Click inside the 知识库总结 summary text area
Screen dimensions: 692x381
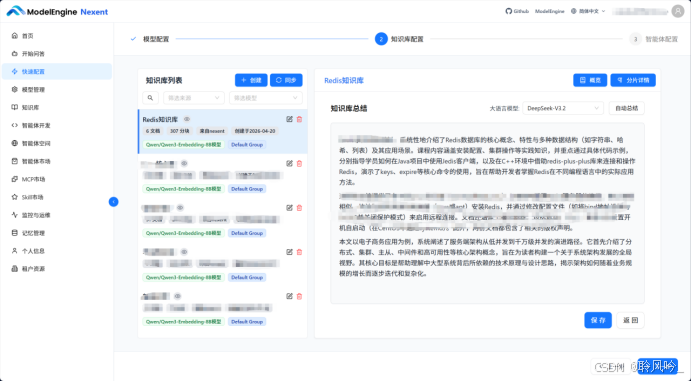pos(487,213)
